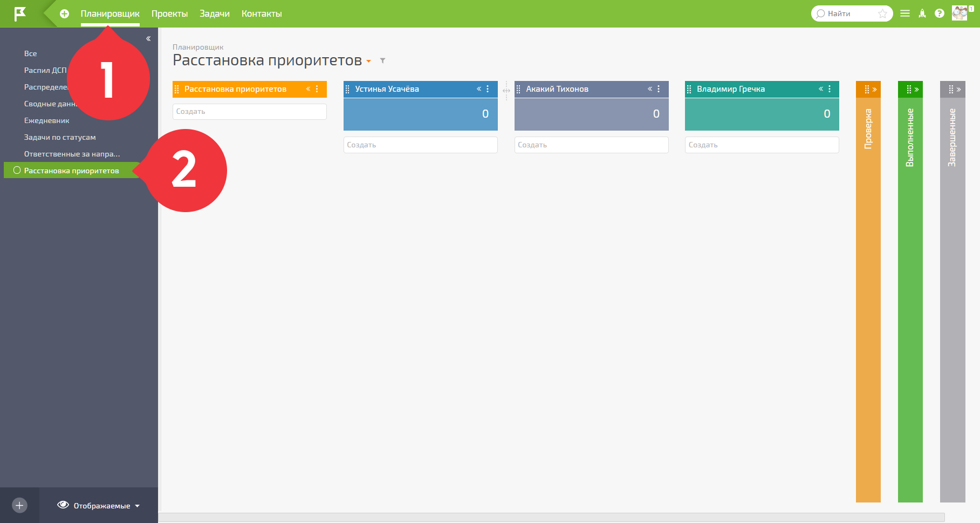
Task: Expand the Выполненные collapsed column
Action: point(916,90)
